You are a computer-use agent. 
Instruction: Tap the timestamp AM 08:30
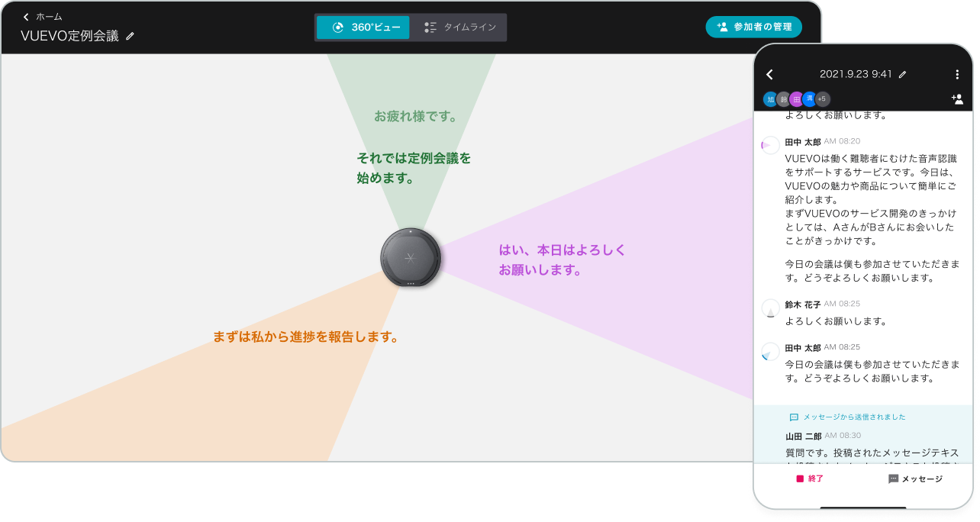[843, 436]
